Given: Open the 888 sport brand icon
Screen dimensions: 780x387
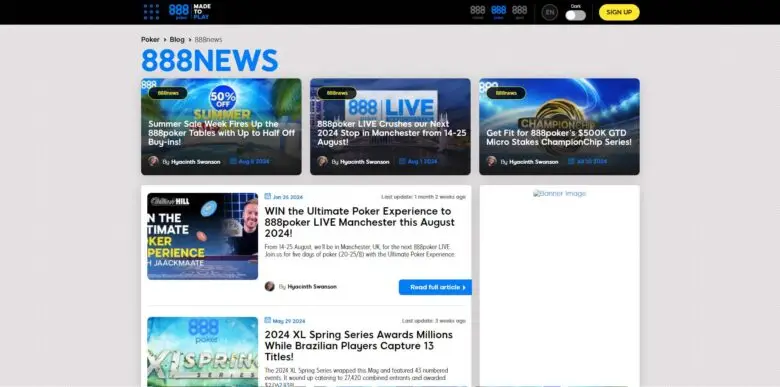Looking at the screenshot, I should [x=519, y=12].
